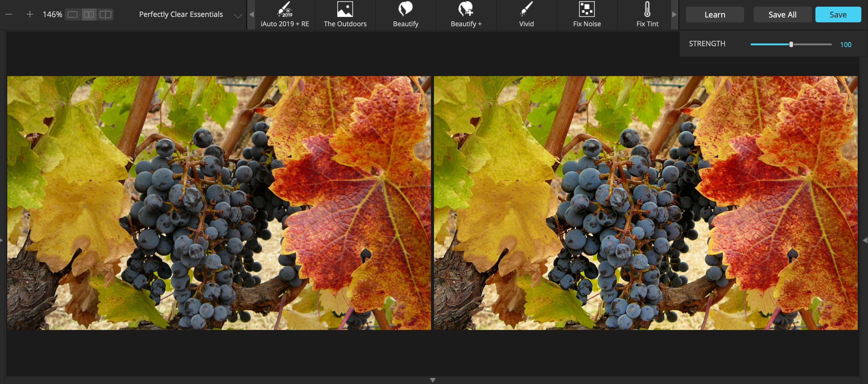Switch to side-by-side view mode
The height and width of the screenshot is (384, 868).
click(89, 14)
